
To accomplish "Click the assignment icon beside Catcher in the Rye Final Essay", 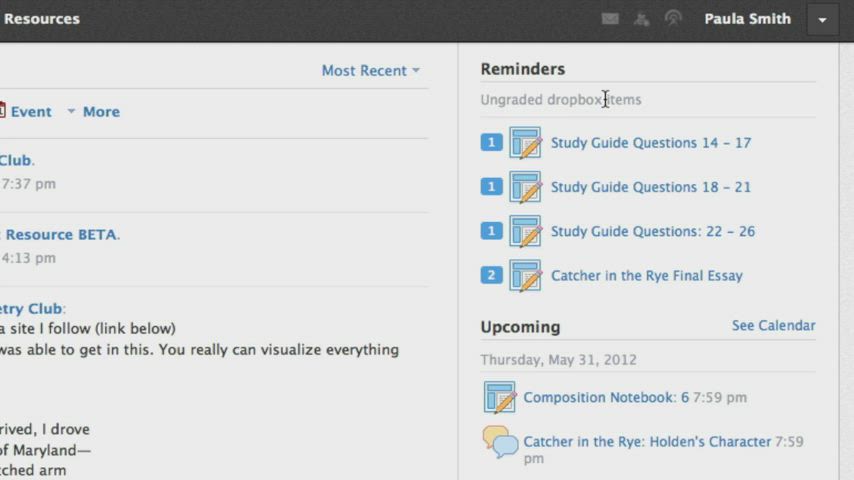I will (525, 276).
